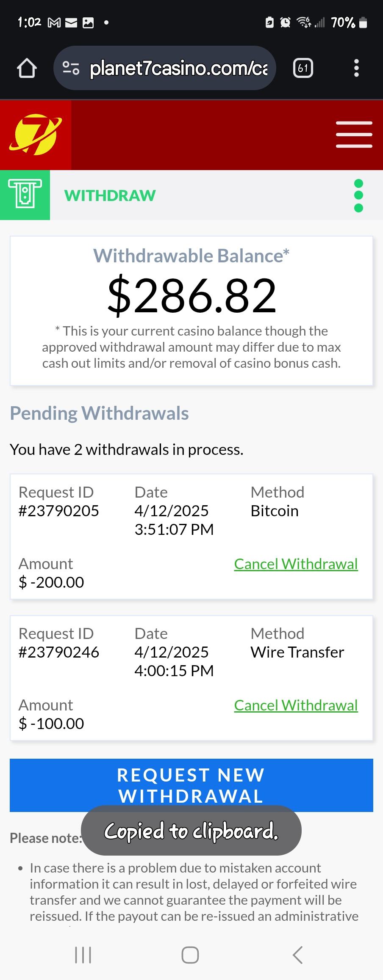Viewport: 383px width, 980px height.
Task: Select the WITHDRAW section header
Action: pyautogui.click(x=110, y=195)
